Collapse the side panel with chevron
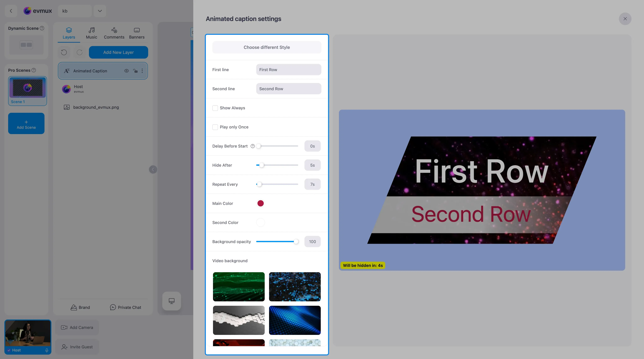This screenshot has width=644, height=359. point(153,169)
